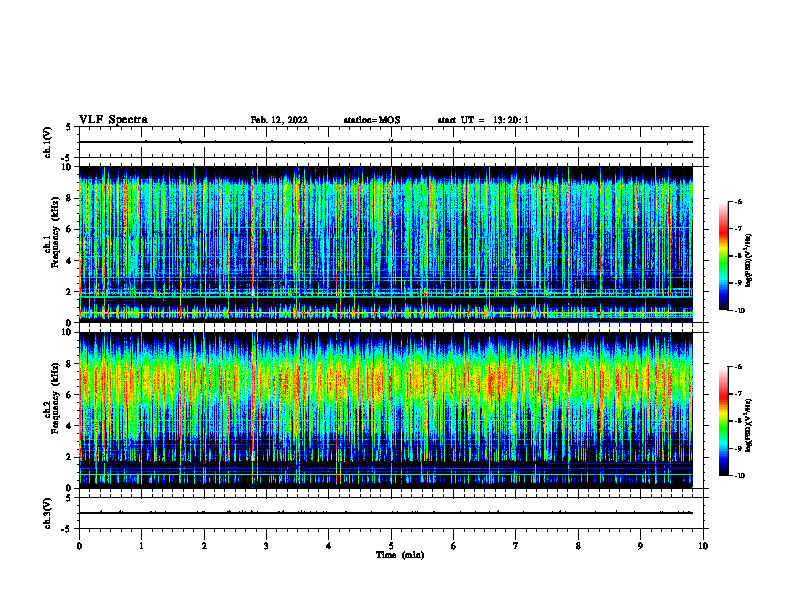Click the 'start UT = 13:20: 1' text
The height and width of the screenshot is (612, 792).
(x=483, y=120)
